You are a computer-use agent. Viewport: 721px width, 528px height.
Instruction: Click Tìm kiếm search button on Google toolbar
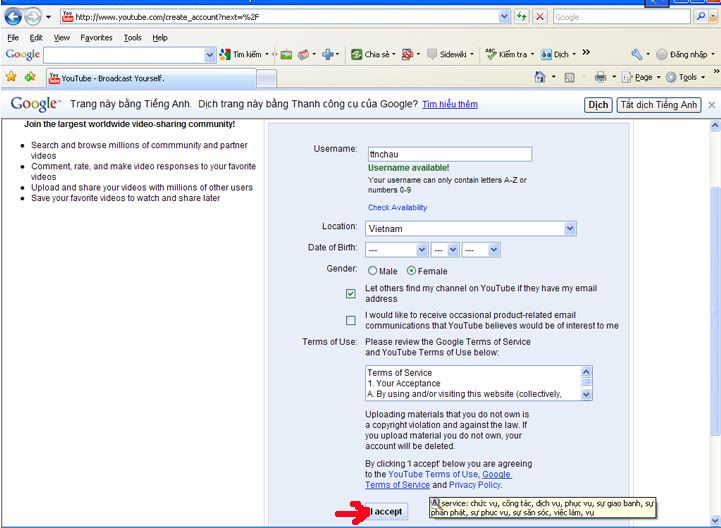(x=241, y=54)
